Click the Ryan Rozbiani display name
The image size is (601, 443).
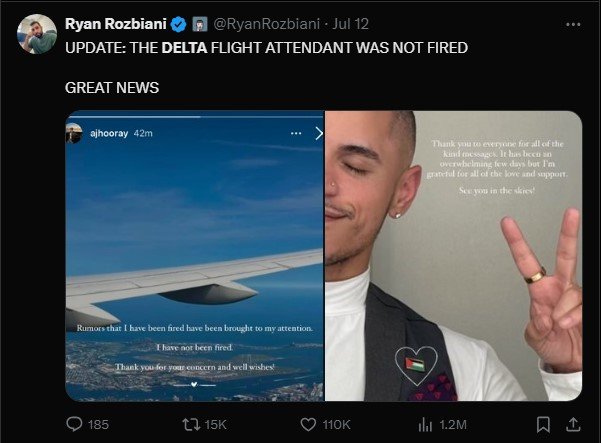point(116,23)
